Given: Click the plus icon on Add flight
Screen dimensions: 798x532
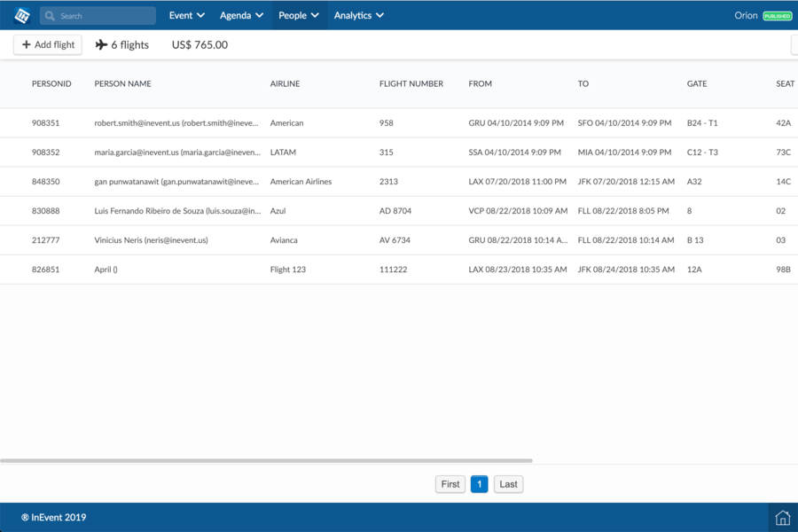Looking at the screenshot, I should pyautogui.click(x=27, y=45).
